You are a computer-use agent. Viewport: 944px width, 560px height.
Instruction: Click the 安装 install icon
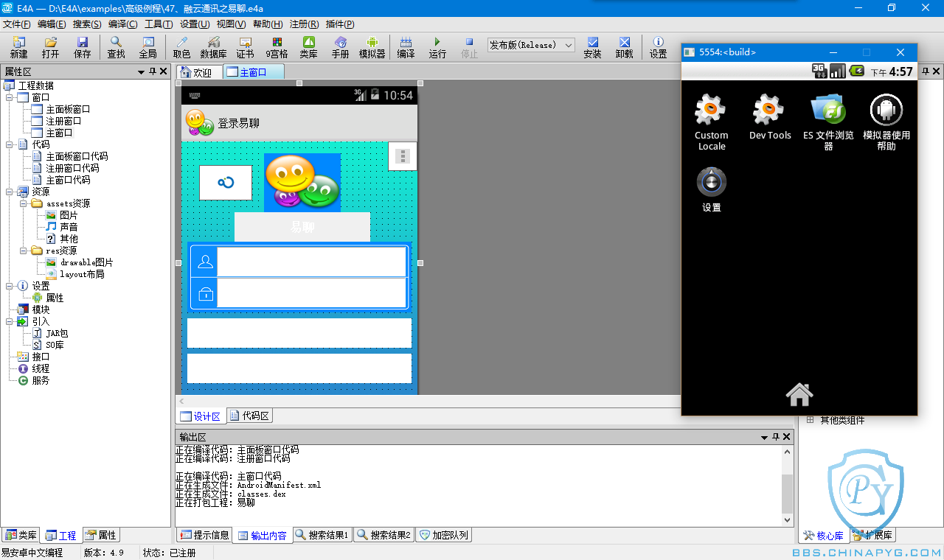click(x=592, y=47)
